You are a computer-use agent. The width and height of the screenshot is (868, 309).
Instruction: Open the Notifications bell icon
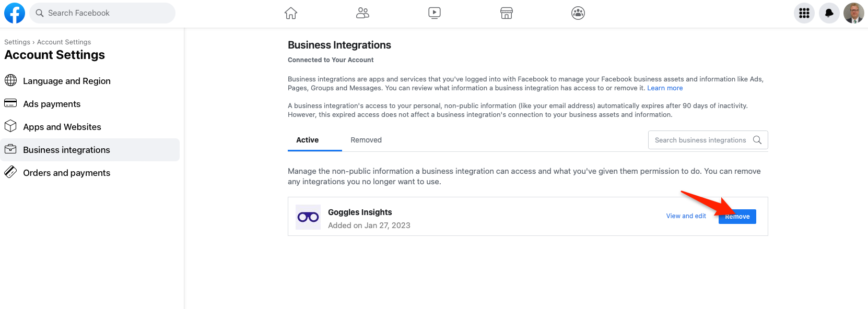(829, 13)
